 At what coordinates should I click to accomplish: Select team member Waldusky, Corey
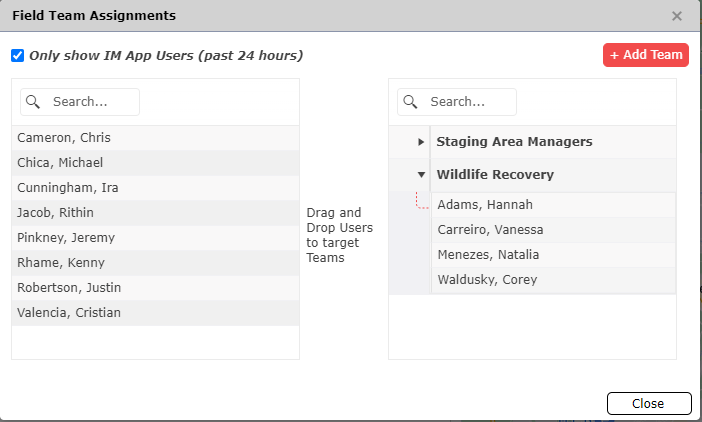point(487,280)
